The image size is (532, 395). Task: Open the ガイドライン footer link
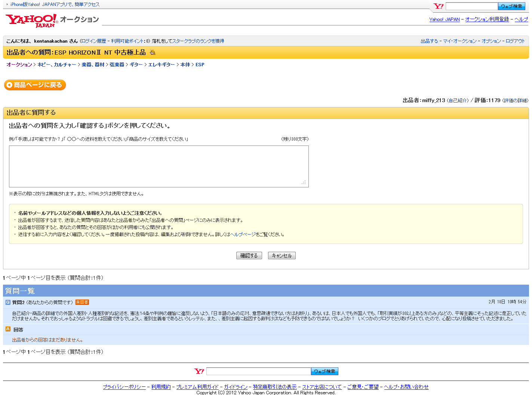click(236, 387)
